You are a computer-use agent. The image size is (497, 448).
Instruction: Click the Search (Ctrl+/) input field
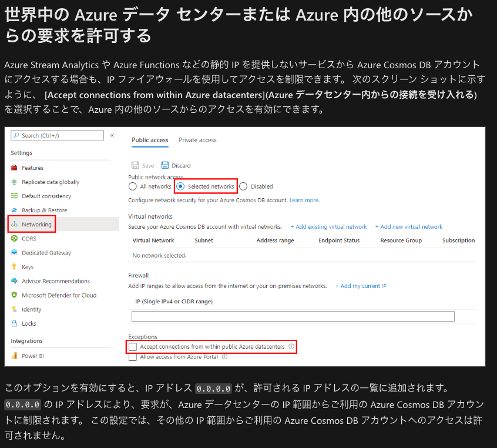pyautogui.click(x=58, y=135)
